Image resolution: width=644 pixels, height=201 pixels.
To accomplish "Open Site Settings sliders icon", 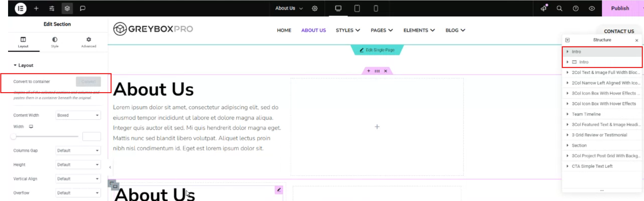I will (x=52, y=8).
